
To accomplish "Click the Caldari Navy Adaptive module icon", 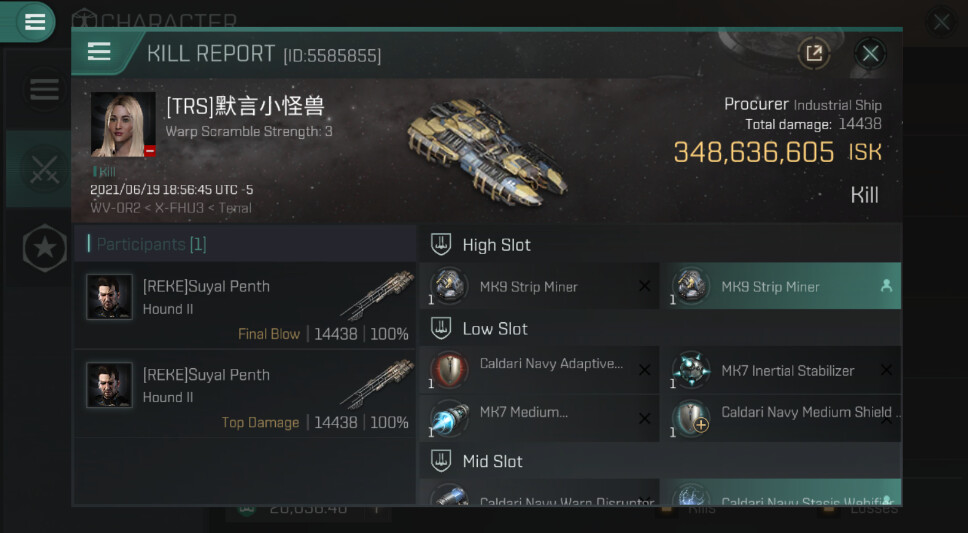I will tap(449, 370).
